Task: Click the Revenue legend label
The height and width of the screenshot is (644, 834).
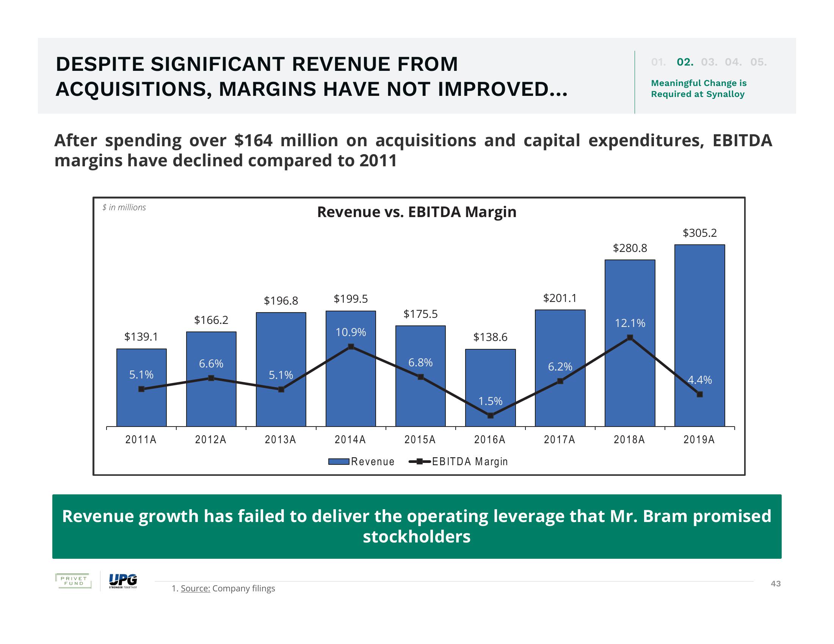Action: point(373,462)
